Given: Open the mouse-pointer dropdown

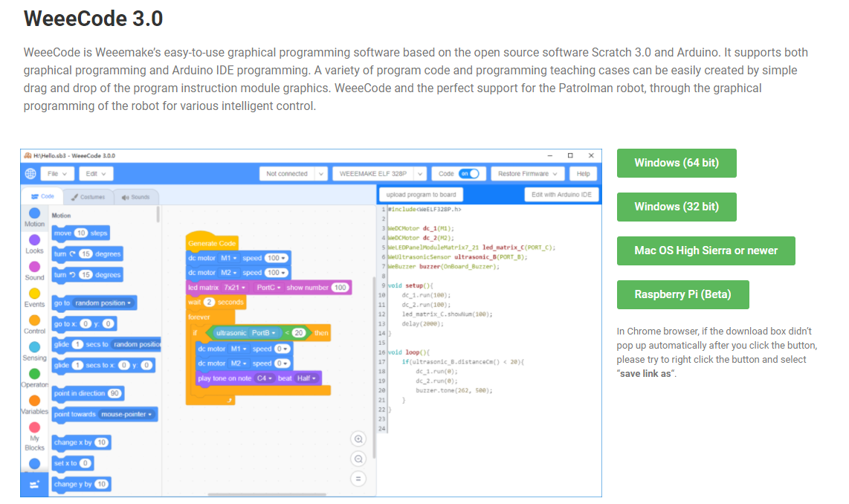Looking at the screenshot, I should click(126, 414).
